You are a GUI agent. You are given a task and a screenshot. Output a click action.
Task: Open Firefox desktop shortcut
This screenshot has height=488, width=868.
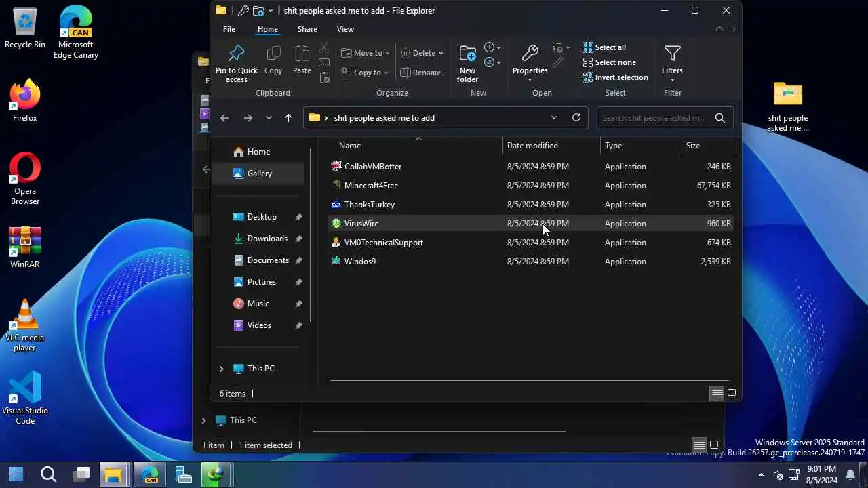(25, 102)
